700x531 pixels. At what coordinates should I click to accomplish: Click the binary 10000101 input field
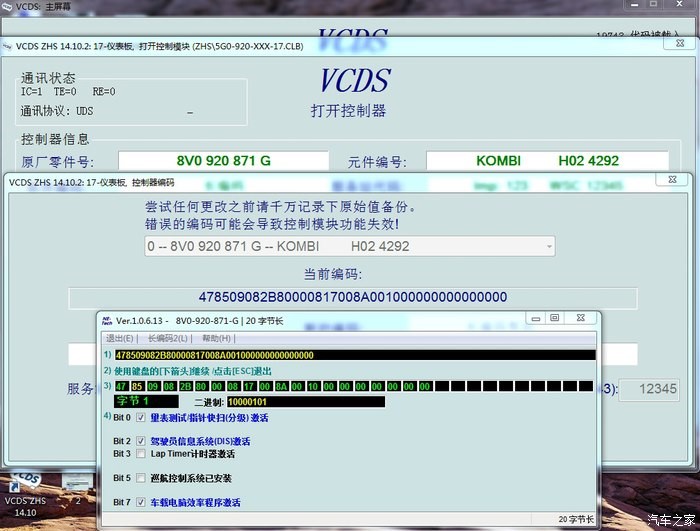306,402
